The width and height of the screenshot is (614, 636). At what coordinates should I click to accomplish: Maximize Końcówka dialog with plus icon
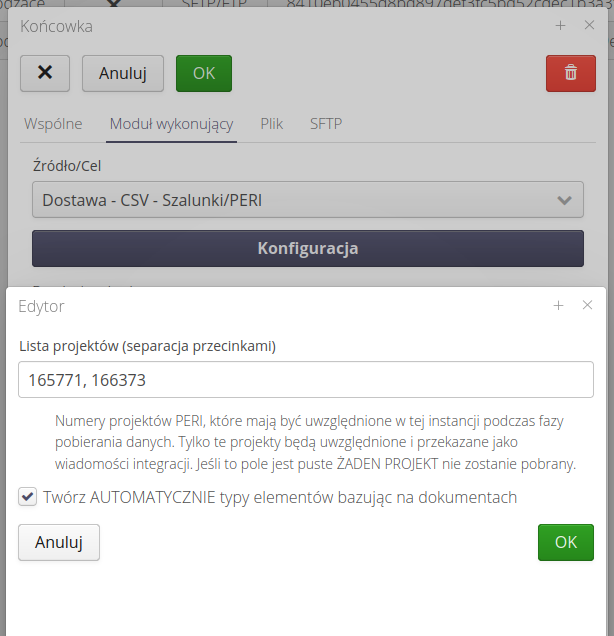pyautogui.click(x=560, y=25)
